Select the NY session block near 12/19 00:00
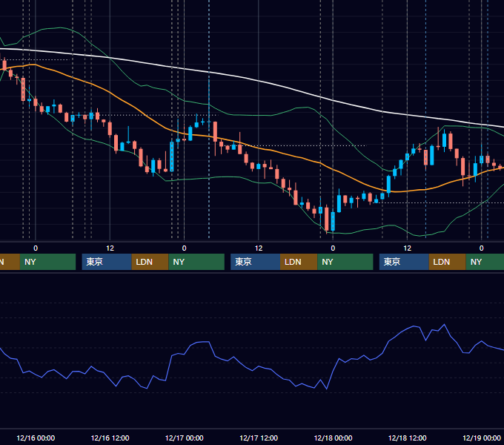This screenshot has width=504, height=445. pyautogui.click(x=485, y=262)
